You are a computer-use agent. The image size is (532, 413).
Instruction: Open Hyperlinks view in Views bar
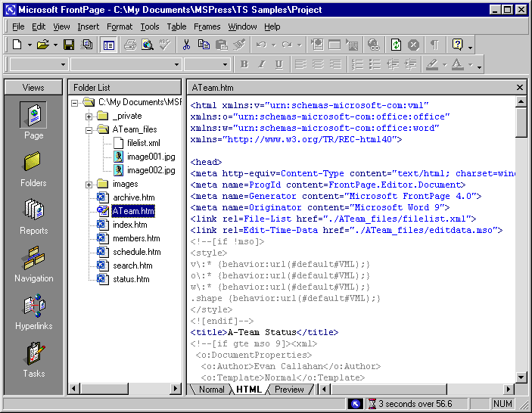33,312
